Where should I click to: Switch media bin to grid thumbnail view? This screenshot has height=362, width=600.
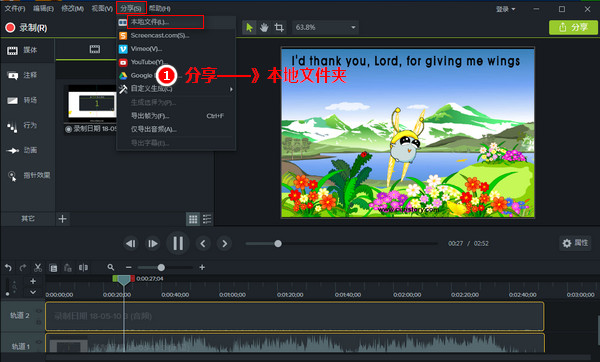pos(193,219)
